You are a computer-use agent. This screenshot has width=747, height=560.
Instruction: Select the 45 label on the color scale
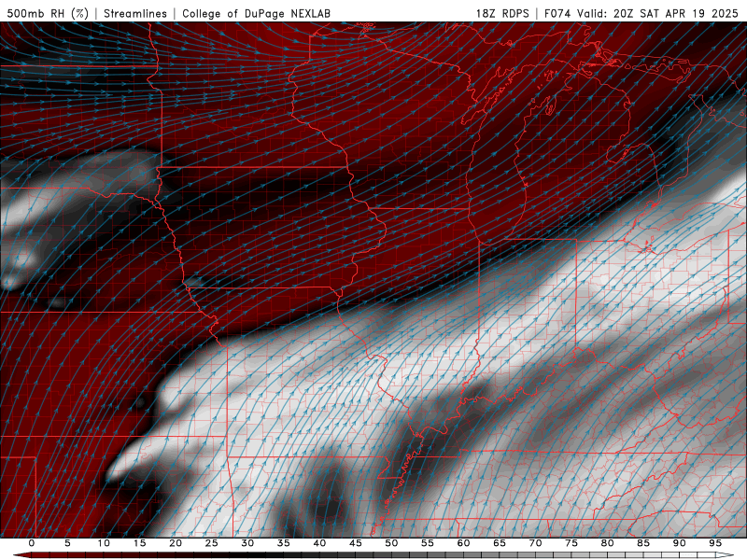tap(356, 543)
